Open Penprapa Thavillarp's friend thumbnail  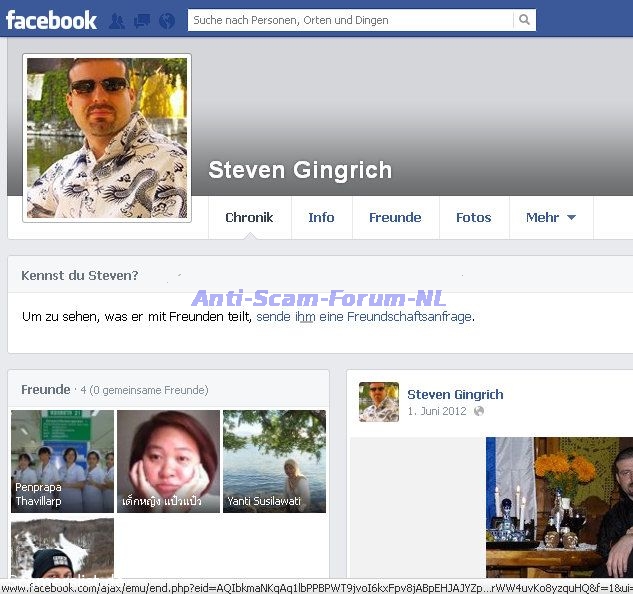tap(62, 461)
